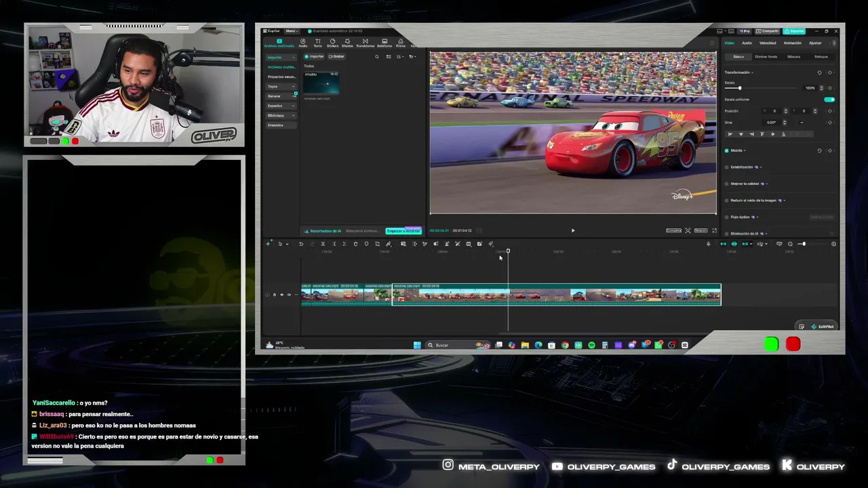Mute the timeline track audio
Image resolution: width=868 pixels, height=488 pixels.
[x=289, y=295]
